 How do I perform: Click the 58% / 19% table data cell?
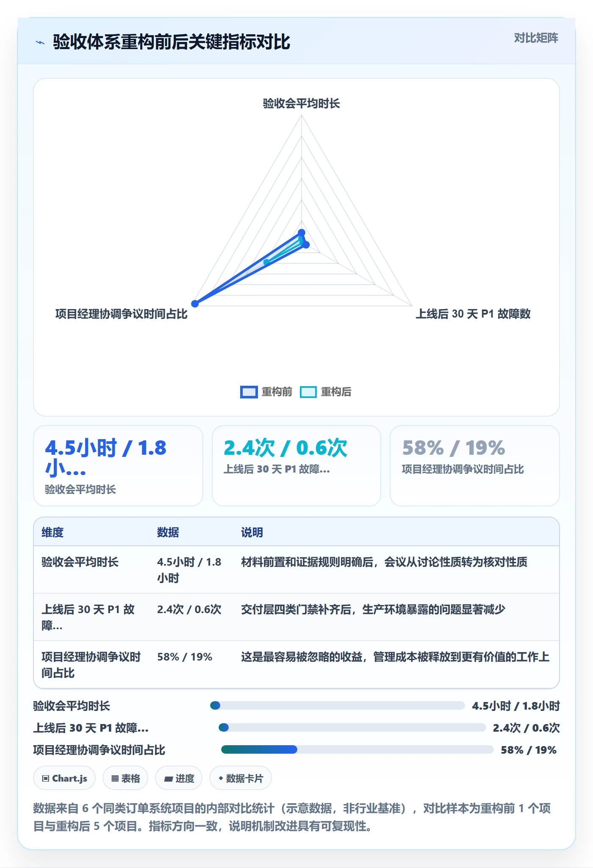point(185,657)
